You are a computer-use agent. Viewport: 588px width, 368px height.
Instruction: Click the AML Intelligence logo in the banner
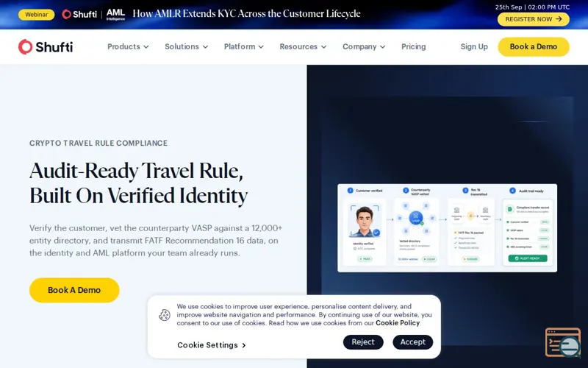point(115,14)
